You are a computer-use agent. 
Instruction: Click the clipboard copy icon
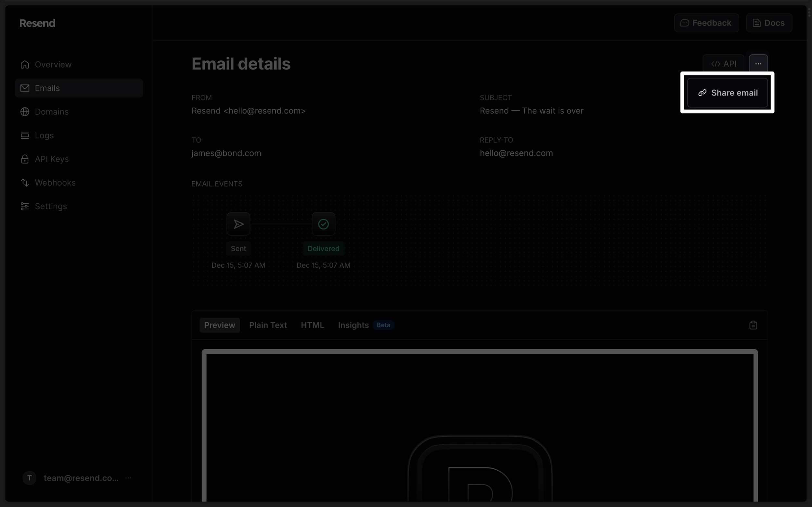click(753, 325)
